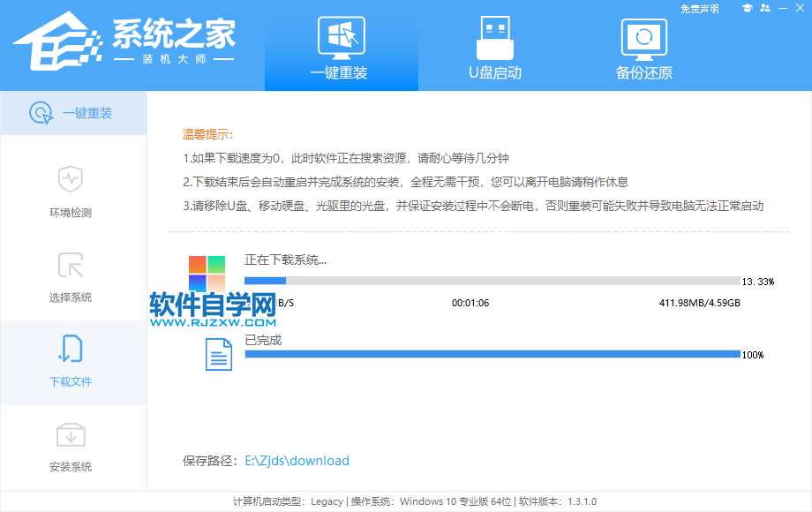Click the Windows monitor icon for 一键重装
812x512 pixels.
coord(342,38)
